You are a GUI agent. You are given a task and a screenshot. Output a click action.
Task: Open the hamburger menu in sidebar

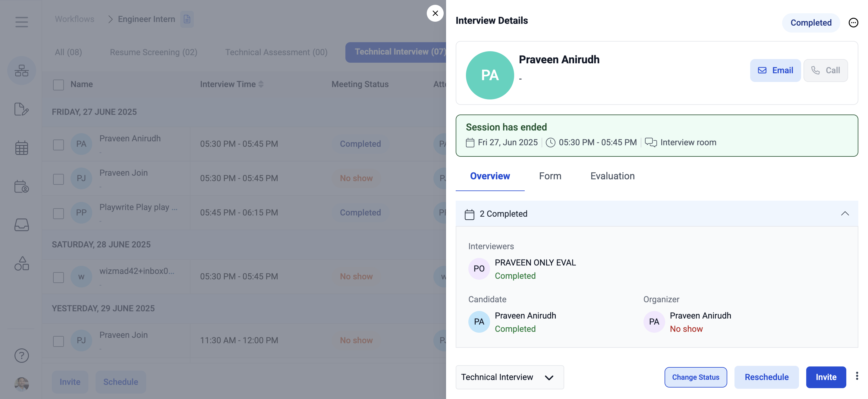tap(22, 22)
